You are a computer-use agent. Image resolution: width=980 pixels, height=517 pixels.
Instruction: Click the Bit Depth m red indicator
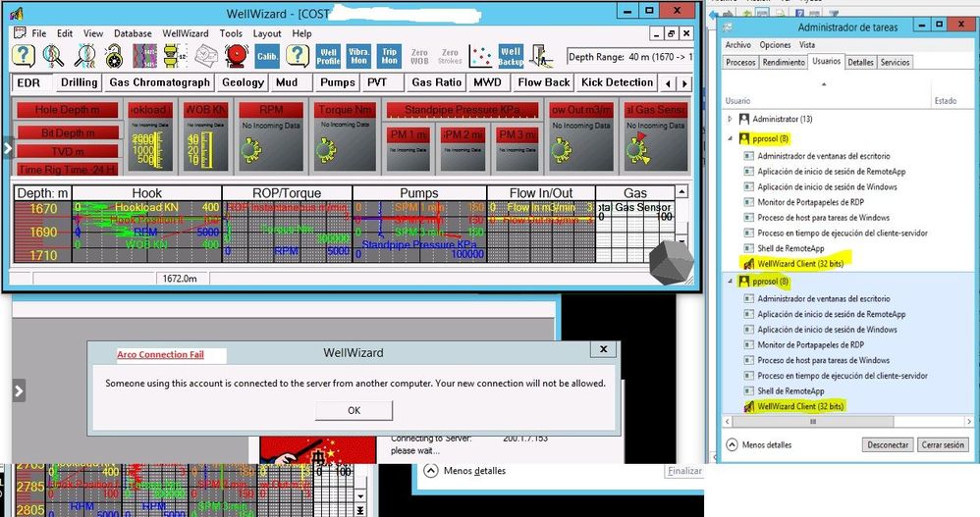click(68, 133)
